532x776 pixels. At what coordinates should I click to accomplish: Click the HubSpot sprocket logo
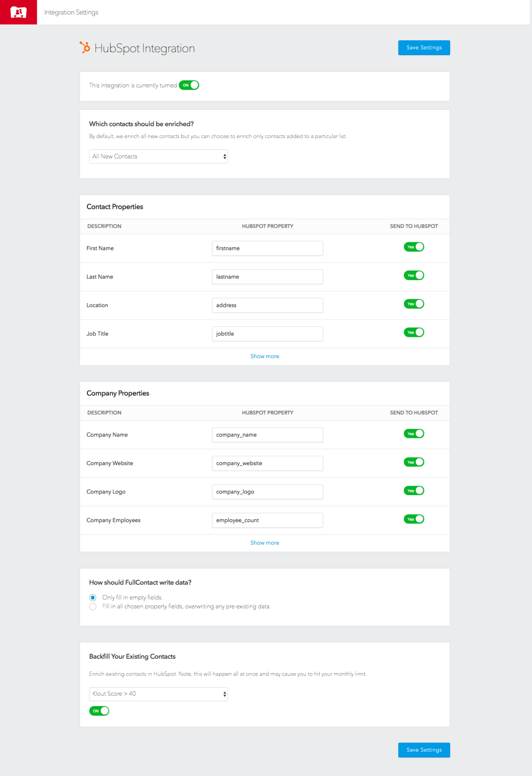click(85, 47)
